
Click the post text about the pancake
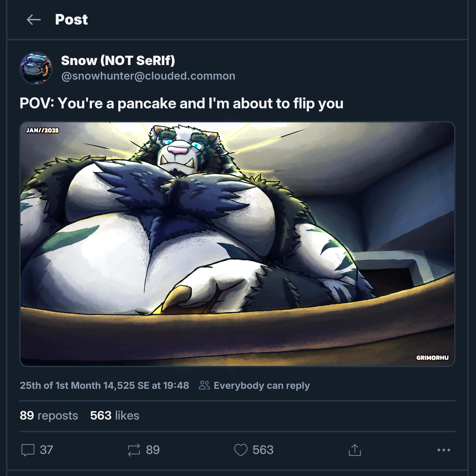click(x=181, y=103)
